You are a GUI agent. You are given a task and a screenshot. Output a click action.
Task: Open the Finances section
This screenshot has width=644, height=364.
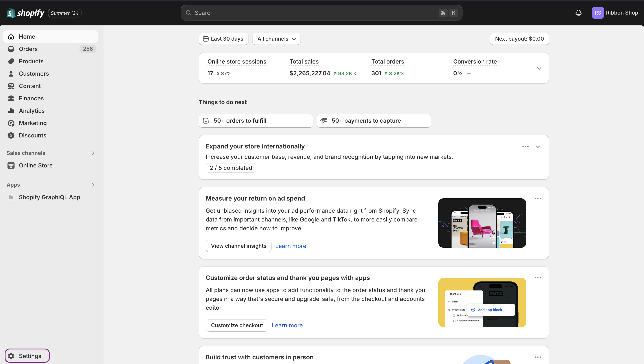[x=31, y=98]
